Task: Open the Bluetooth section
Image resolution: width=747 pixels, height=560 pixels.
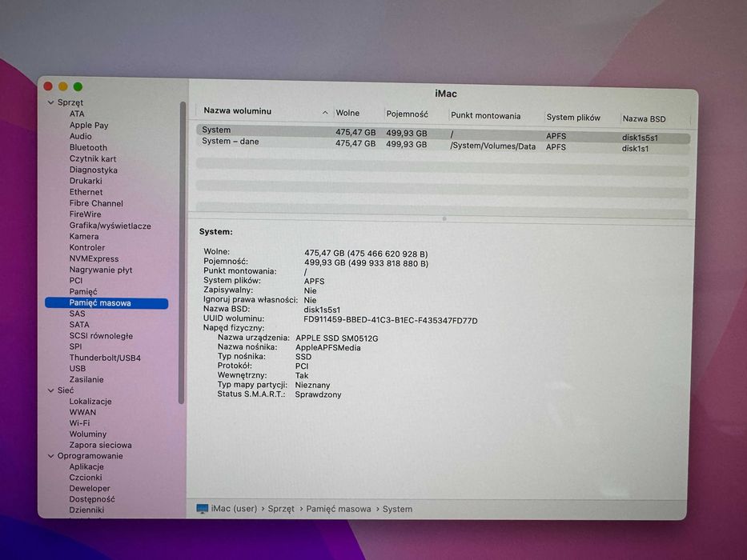Action: 88,148
